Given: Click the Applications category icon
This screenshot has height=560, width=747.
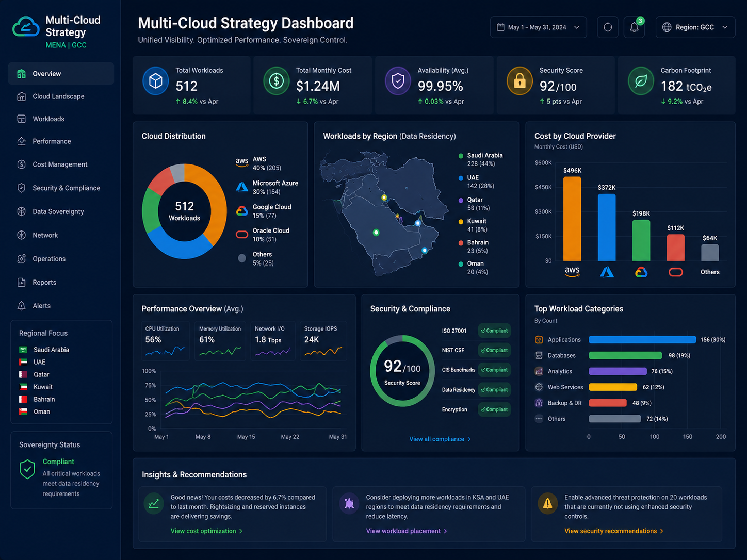Looking at the screenshot, I should point(539,340).
